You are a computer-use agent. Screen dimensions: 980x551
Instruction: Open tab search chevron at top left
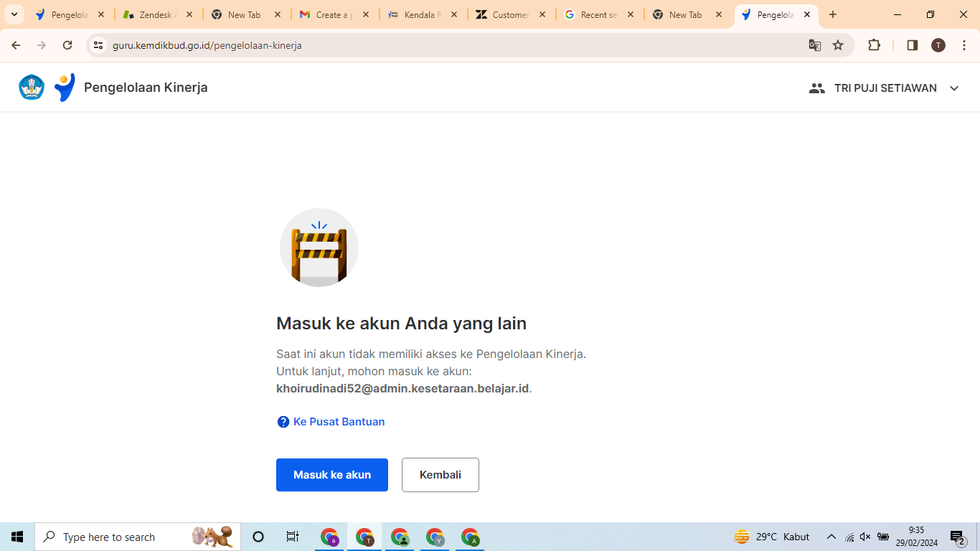[14, 14]
